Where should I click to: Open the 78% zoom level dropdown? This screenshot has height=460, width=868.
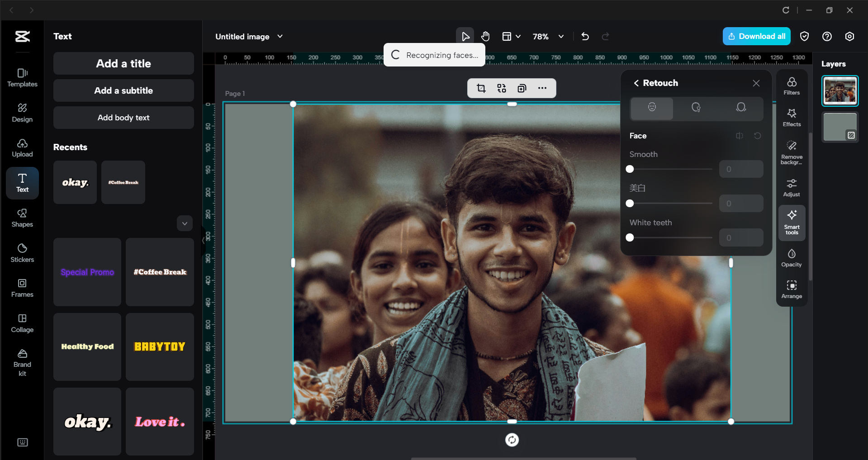click(x=561, y=36)
